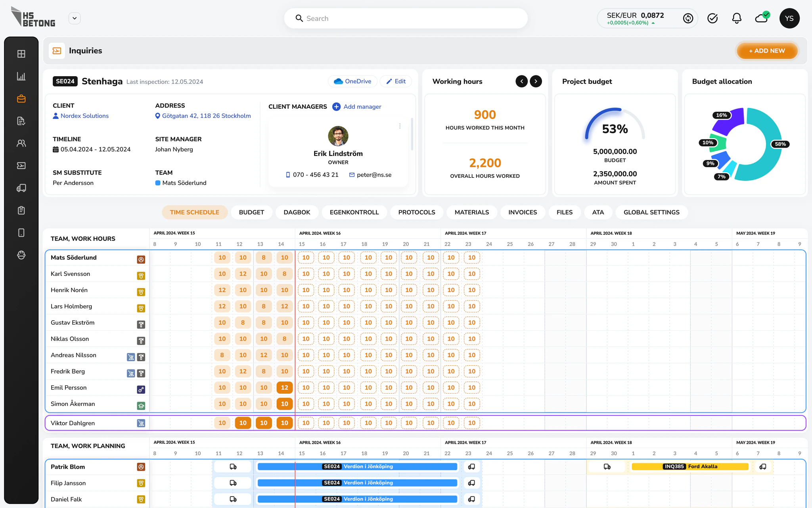Click the peter@ns.se email link

pyautogui.click(x=370, y=175)
